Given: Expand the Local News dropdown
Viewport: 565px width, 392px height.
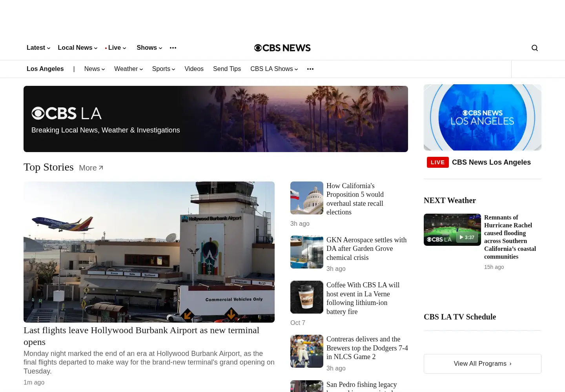Looking at the screenshot, I should click(78, 48).
